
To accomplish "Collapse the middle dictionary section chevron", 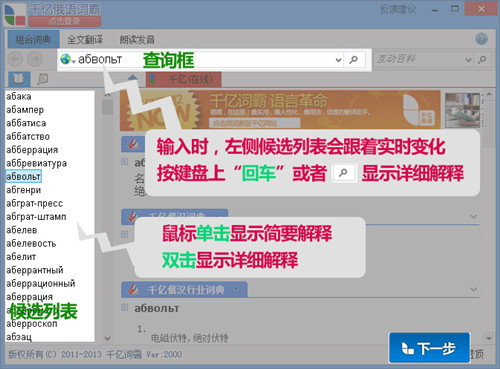I will click(474, 217).
